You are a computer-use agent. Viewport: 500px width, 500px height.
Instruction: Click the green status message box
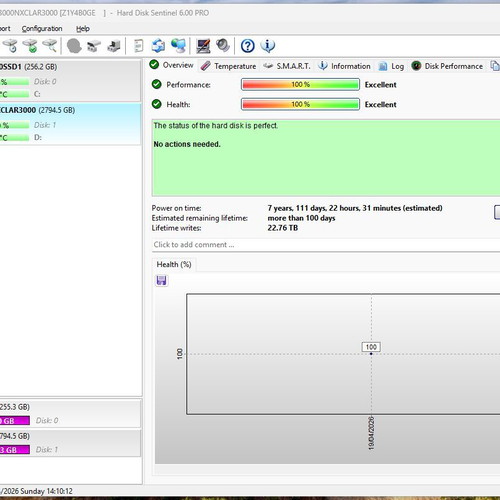point(326,158)
